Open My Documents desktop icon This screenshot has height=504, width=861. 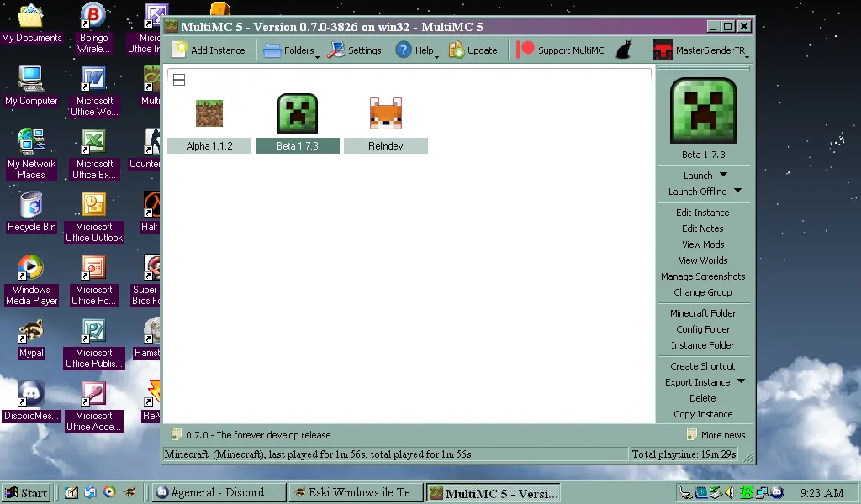(31, 24)
